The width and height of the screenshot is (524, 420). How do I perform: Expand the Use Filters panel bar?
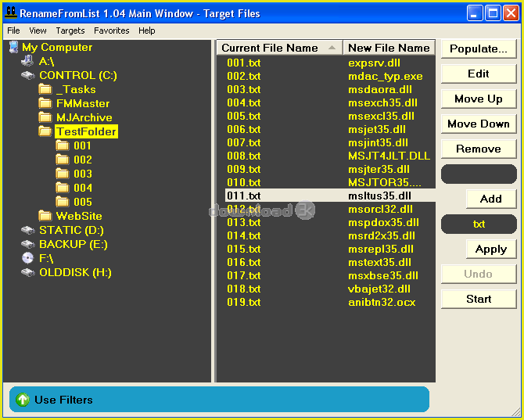point(219,400)
